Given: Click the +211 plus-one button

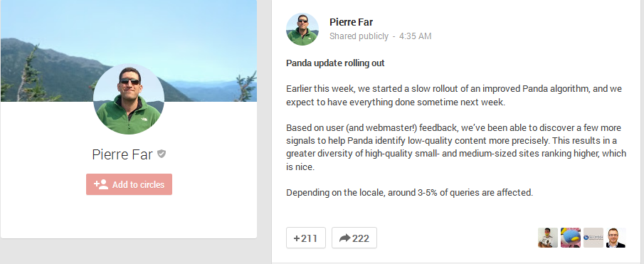Looking at the screenshot, I should click(x=305, y=238).
